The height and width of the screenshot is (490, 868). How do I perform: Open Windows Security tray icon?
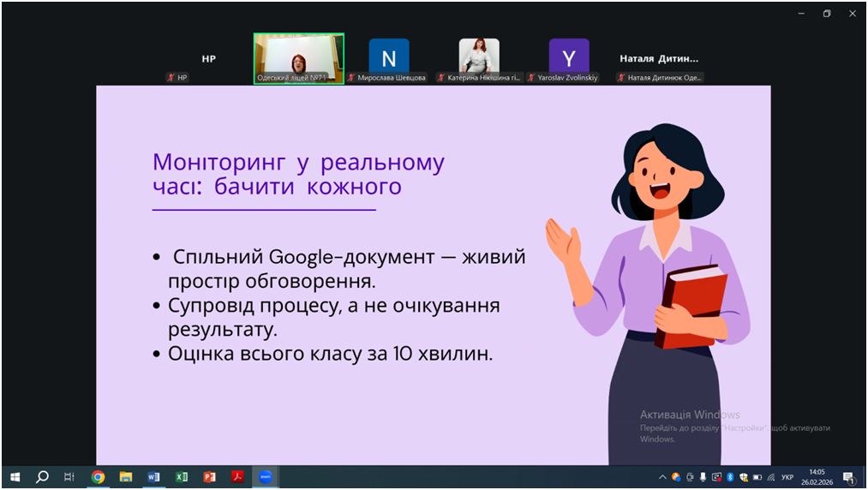point(744,477)
